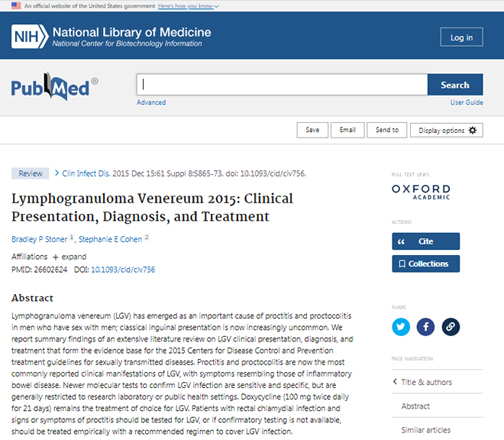This screenshot has width=504, height=440.
Task: Click the Log in button
Action: click(x=461, y=37)
